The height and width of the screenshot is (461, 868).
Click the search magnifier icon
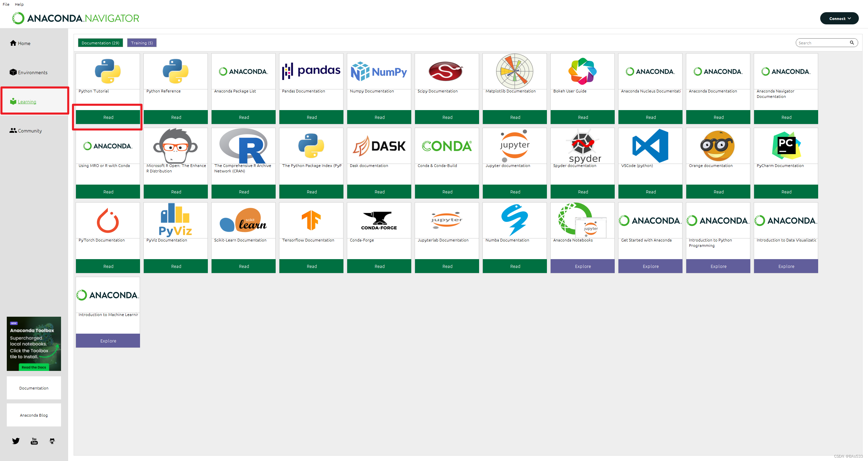[852, 43]
